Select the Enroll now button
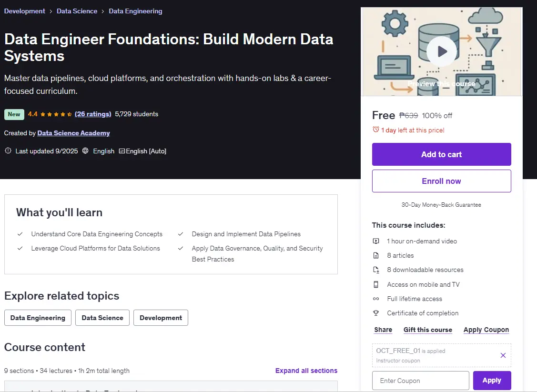 441,181
